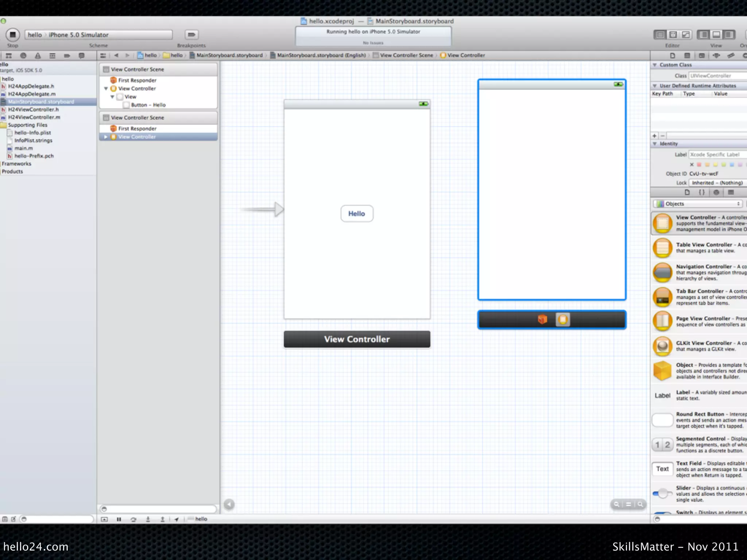Toggle the debug area view button

pyautogui.click(x=716, y=35)
